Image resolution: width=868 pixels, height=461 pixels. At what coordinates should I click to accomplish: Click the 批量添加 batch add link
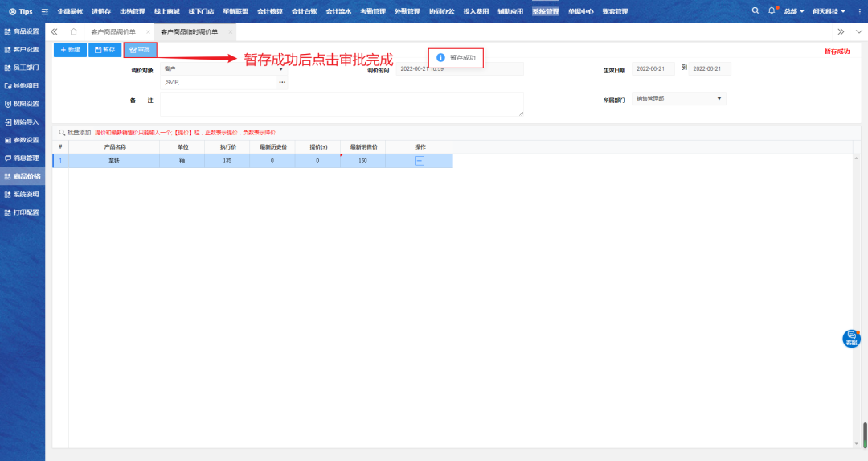[74, 132]
